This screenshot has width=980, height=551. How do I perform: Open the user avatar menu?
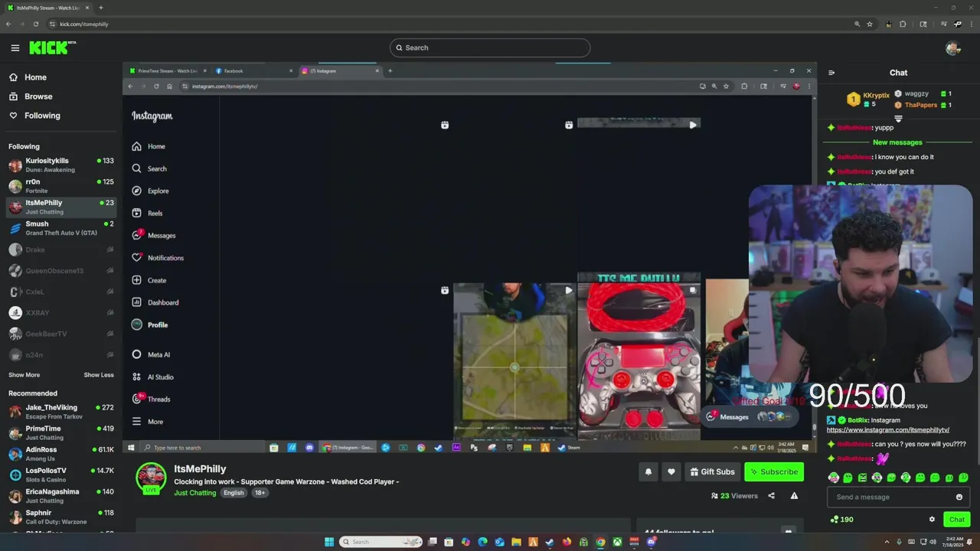click(x=952, y=47)
